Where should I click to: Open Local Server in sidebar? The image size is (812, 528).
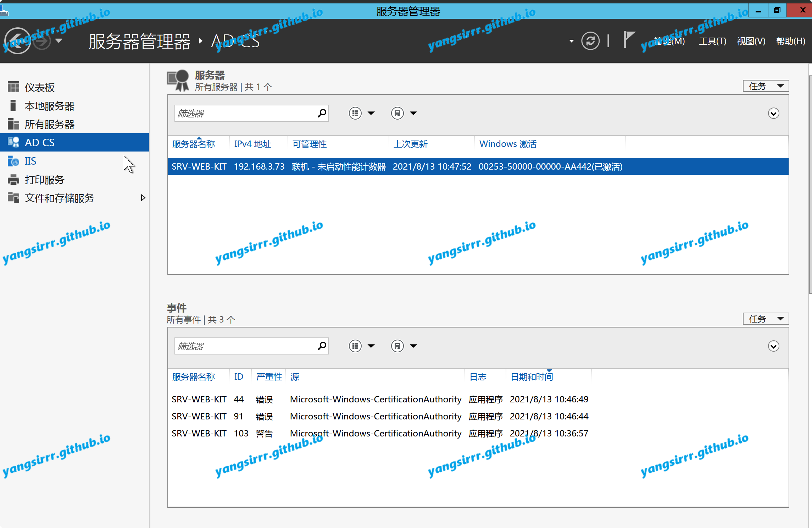click(49, 106)
